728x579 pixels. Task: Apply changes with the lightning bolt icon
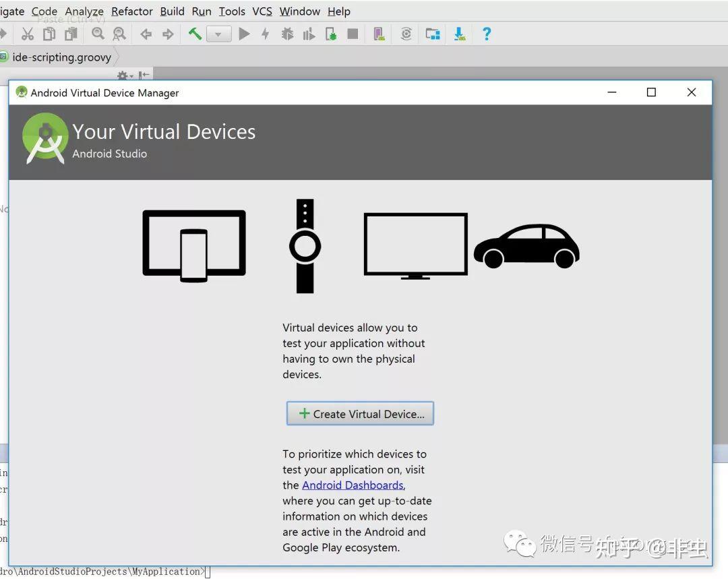pyautogui.click(x=265, y=34)
